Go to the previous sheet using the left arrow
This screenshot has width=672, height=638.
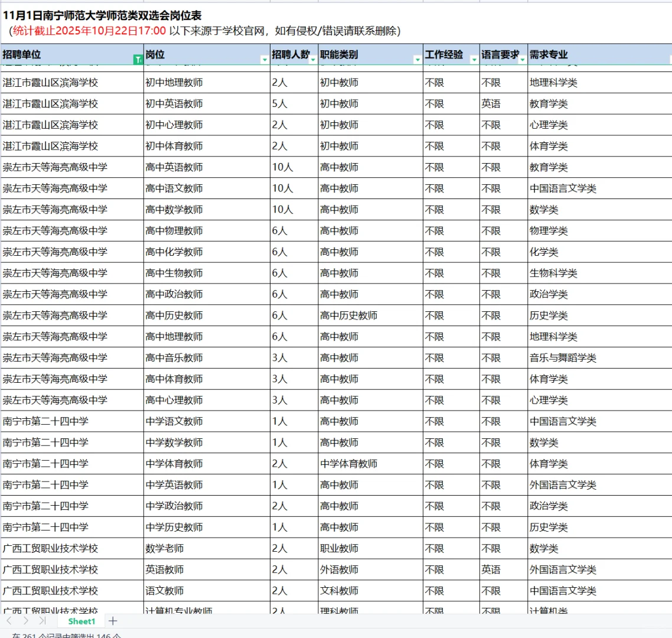9,620
